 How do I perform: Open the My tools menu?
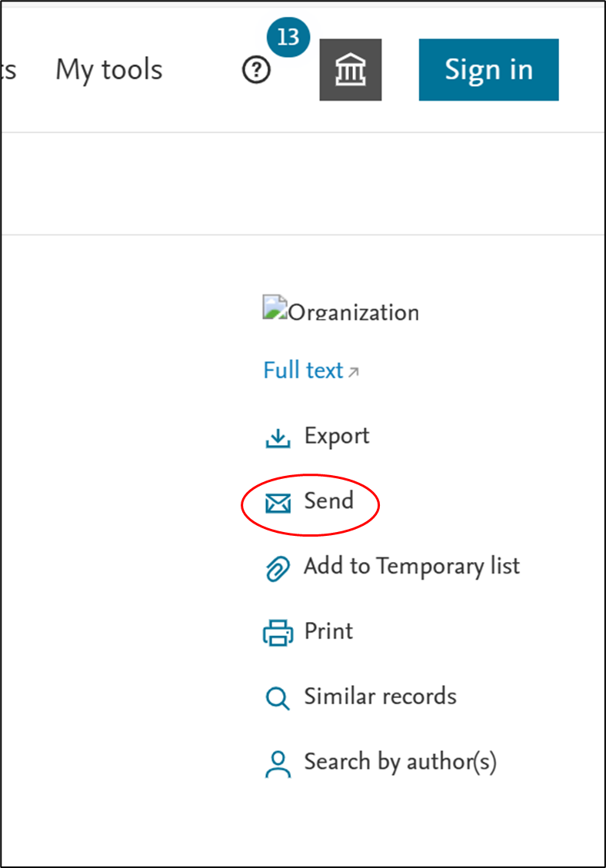point(109,70)
